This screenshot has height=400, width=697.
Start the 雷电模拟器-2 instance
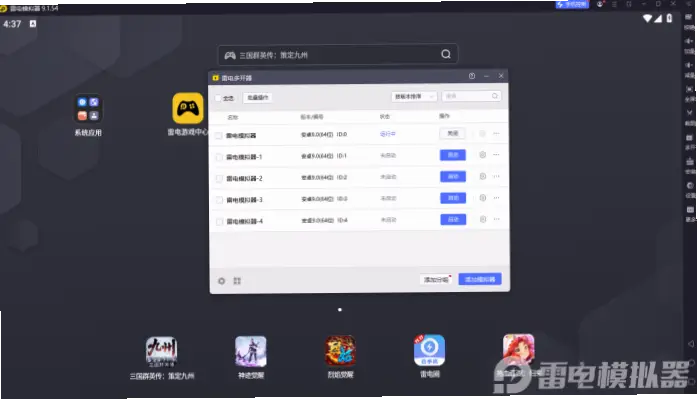[453, 176]
